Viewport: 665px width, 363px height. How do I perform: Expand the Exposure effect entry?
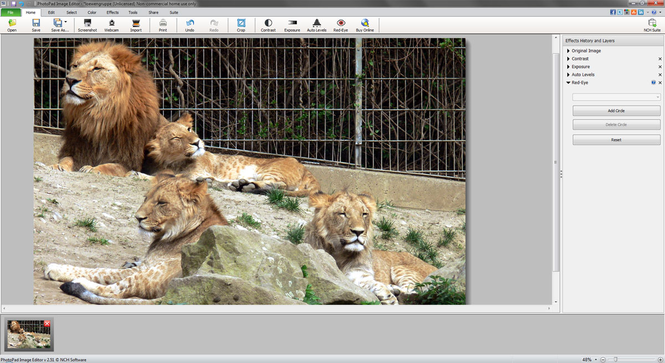click(568, 67)
